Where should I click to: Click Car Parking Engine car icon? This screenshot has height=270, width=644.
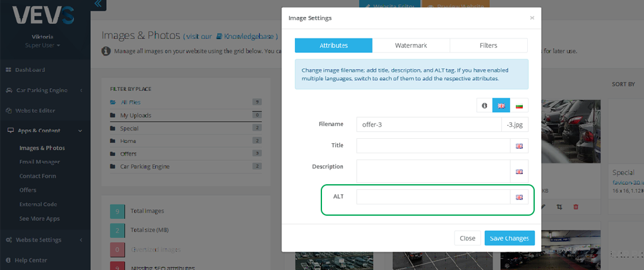coord(9,90)
